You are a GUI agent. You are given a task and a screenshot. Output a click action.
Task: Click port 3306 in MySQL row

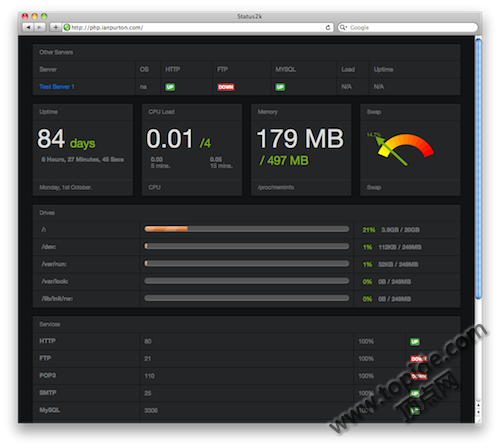151,411
